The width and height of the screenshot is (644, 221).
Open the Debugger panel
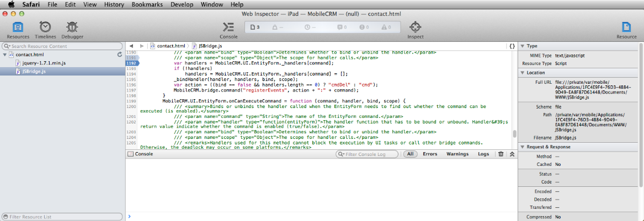(72, 29)
